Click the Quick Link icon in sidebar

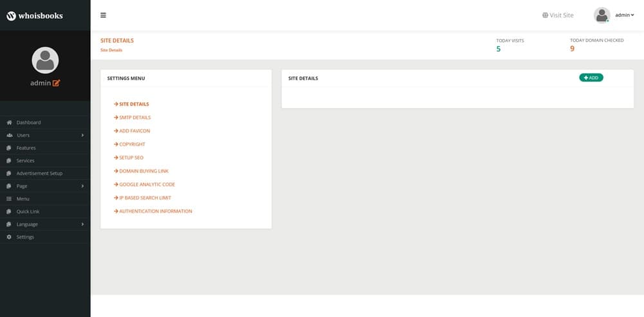(x=9, y=212)
